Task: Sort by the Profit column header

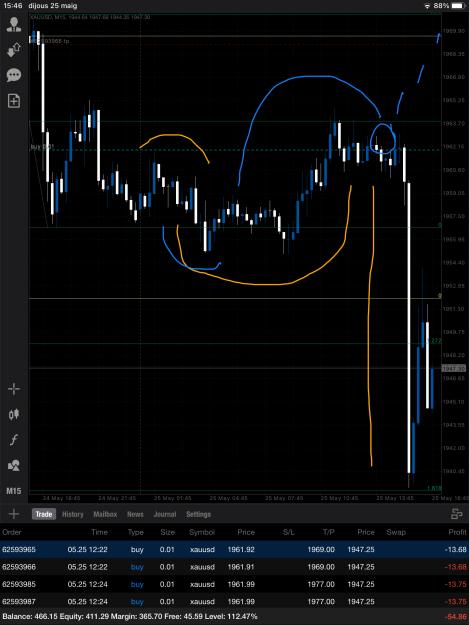Action: [x=457, y=532]
